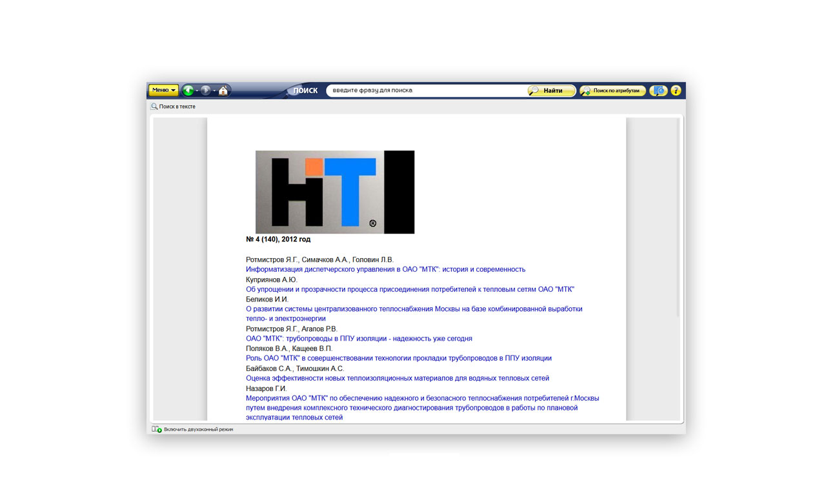Go back with the green arrow

point(188,90)
